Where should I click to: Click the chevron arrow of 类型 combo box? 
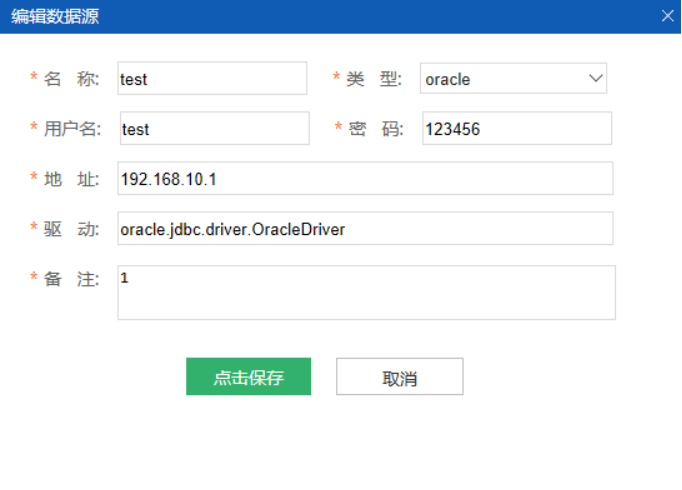pyautogui.click(x=595, y=78)
